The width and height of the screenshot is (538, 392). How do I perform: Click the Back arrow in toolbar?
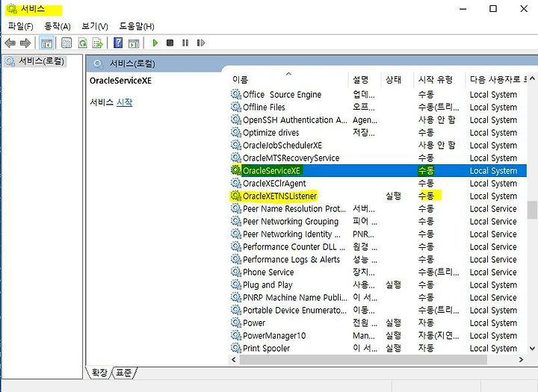[x=10, y=43]
